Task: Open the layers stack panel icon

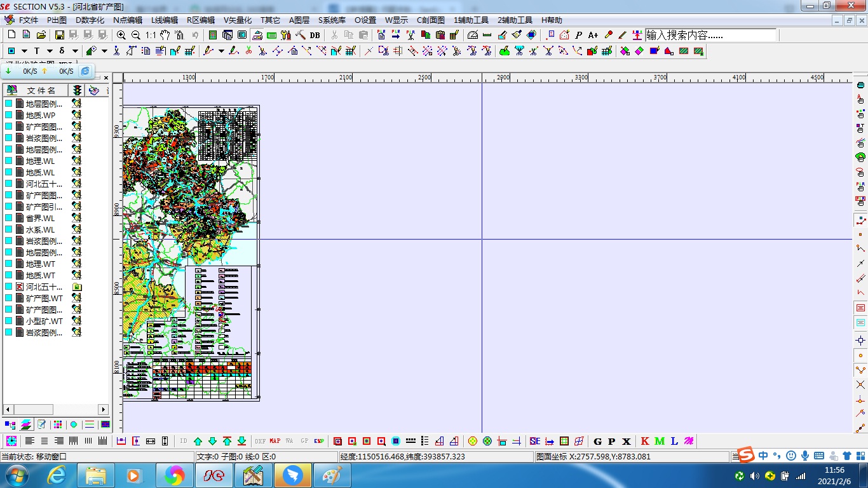Action: (x=26, y=424)
